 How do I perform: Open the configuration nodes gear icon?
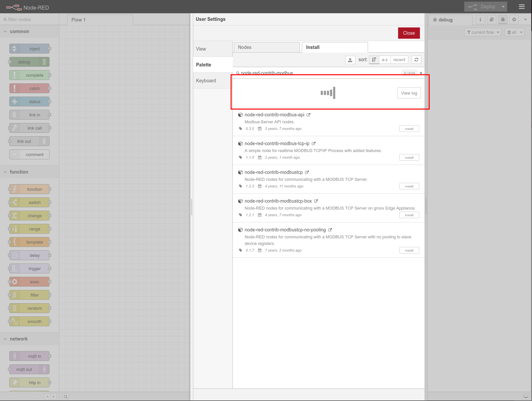pyautogui.click(x=514, y=20)
